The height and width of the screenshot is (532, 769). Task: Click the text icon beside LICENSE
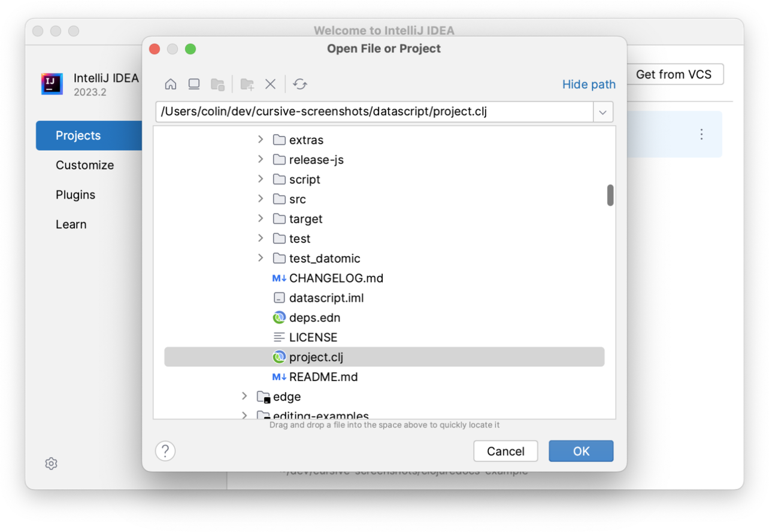click(x=279, y=338)
